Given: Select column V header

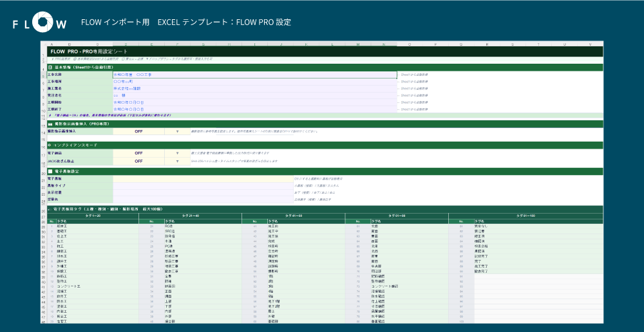Looking at the screenshot, I should (590, 44).
